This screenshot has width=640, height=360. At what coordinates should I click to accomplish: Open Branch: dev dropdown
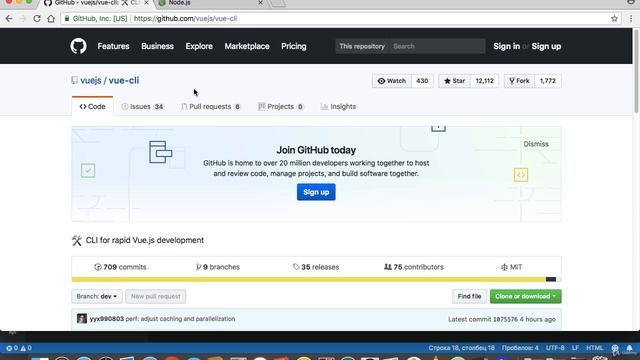point(97,296)
